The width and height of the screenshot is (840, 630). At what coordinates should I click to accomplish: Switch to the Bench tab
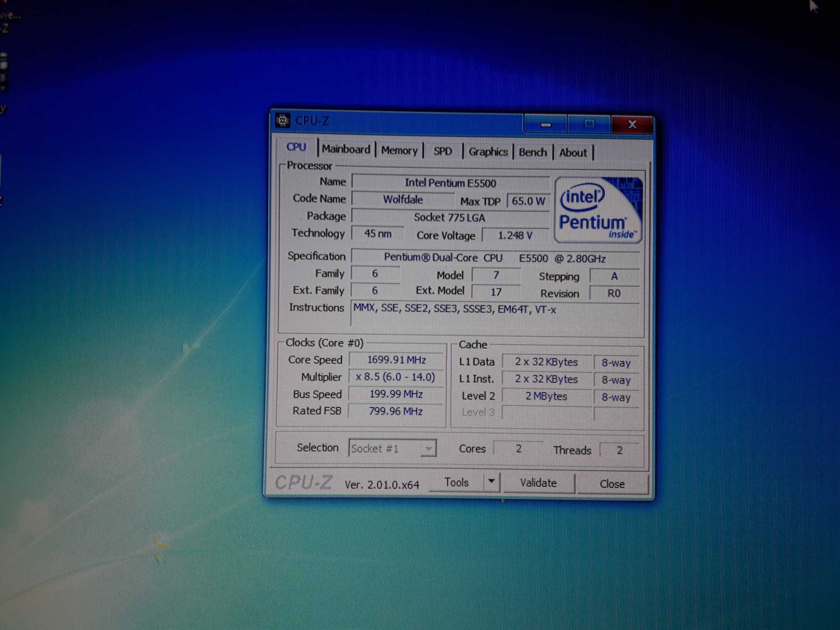(533, 152)
